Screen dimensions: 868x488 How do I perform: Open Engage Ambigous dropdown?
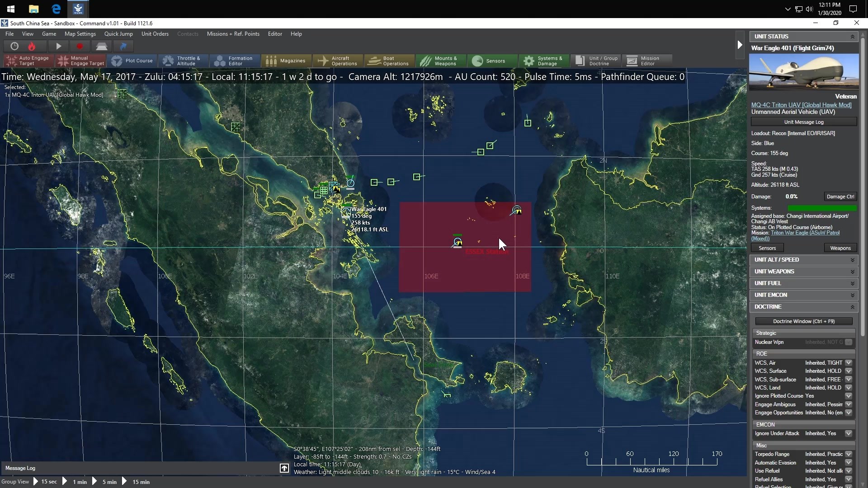(x=849, y=404)
